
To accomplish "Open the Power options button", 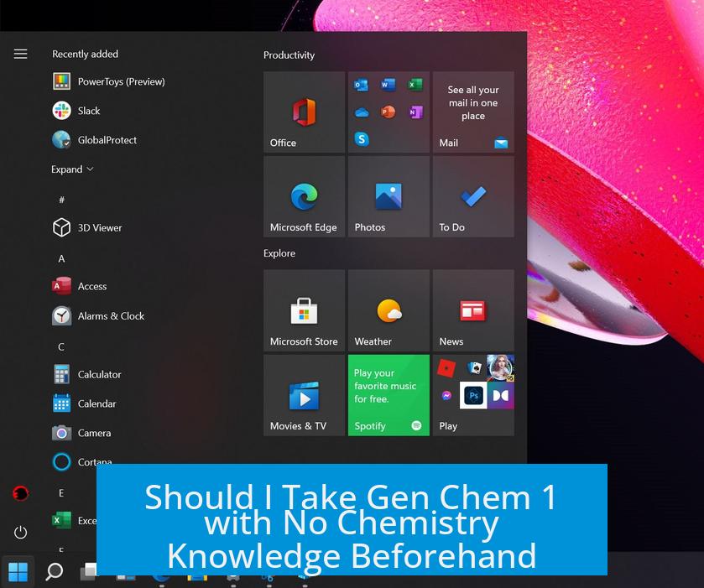I will tap(21, 533).
